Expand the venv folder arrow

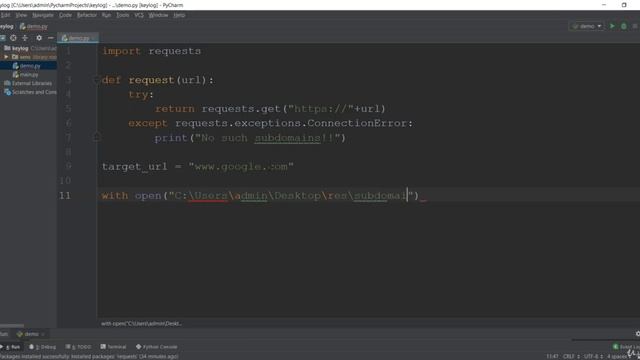[6, 57]
